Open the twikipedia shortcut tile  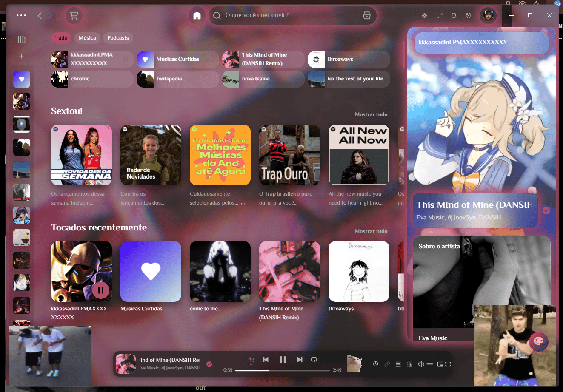click(178, 79)
